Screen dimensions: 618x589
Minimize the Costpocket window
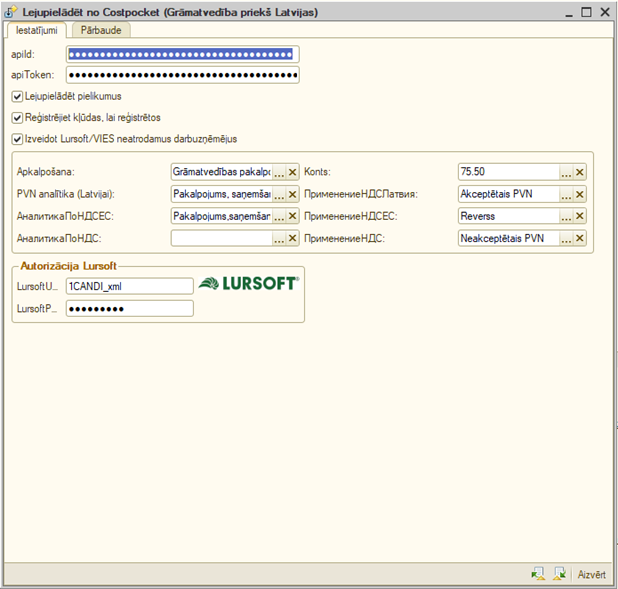pos(569,13)
